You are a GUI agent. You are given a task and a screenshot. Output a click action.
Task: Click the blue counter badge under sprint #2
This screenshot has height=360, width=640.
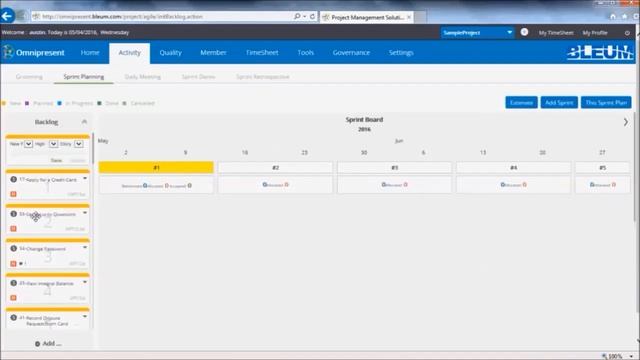(264, 184)
